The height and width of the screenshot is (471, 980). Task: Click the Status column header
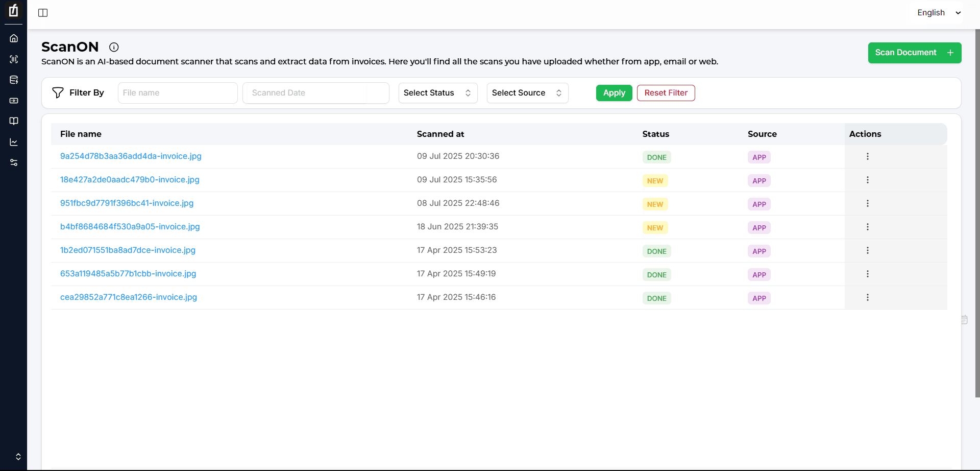[655, 134]
